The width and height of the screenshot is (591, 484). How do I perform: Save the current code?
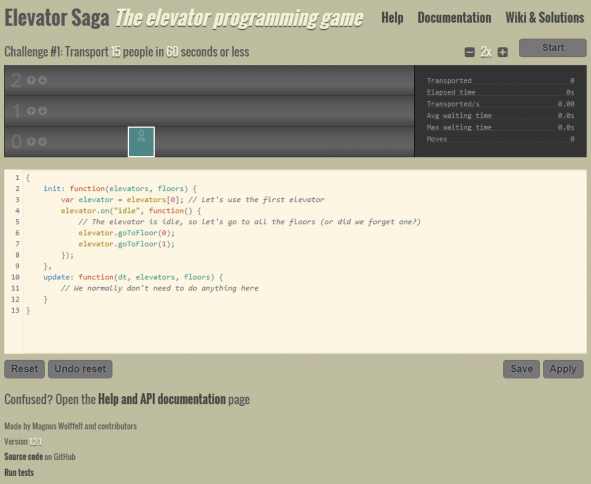(521, 369)
